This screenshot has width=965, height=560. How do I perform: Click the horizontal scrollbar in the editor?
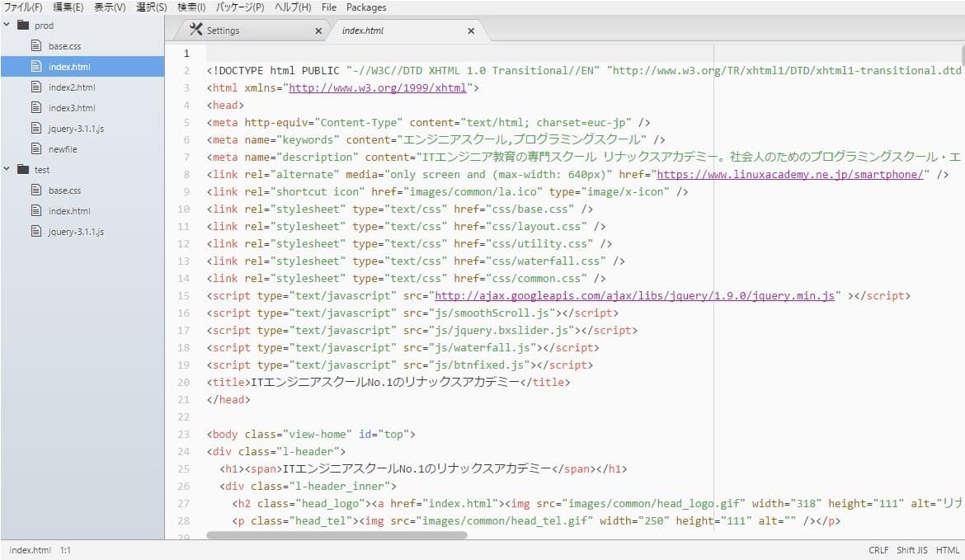(x=337, y=535)
